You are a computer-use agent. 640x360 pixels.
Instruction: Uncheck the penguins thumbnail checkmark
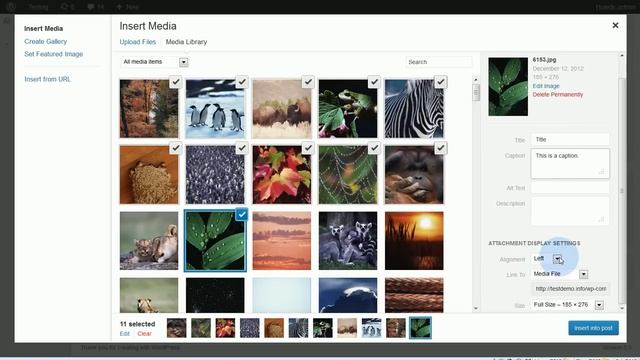point(242,82)
